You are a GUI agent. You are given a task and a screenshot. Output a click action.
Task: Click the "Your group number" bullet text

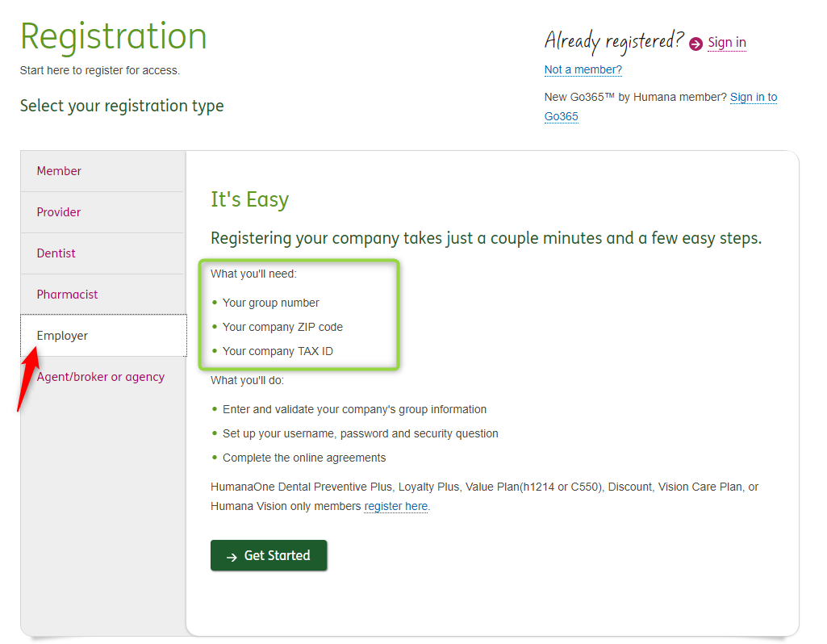point(270,303)
